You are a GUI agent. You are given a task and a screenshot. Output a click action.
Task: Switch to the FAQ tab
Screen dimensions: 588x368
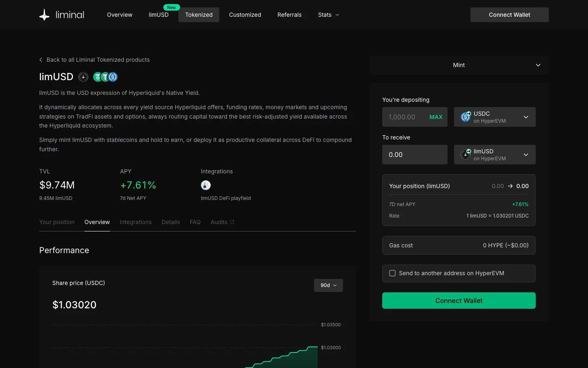(195, 222)
